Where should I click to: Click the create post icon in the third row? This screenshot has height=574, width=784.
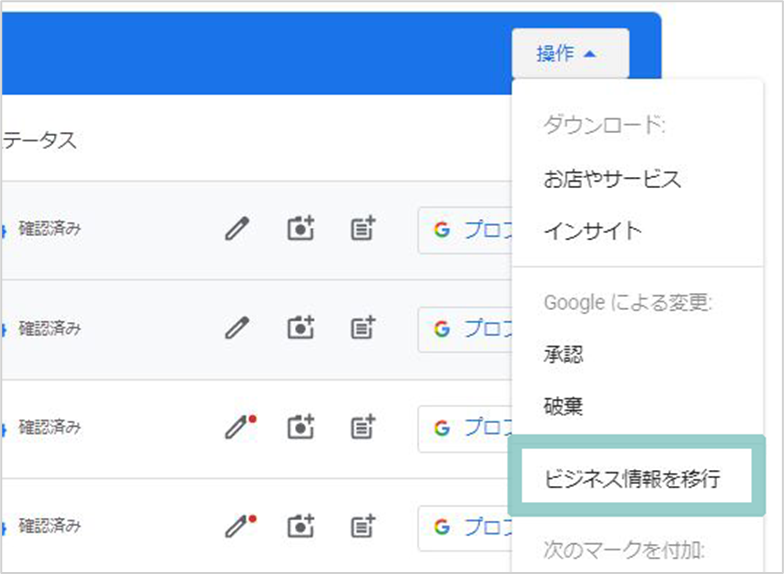[363, 426]
